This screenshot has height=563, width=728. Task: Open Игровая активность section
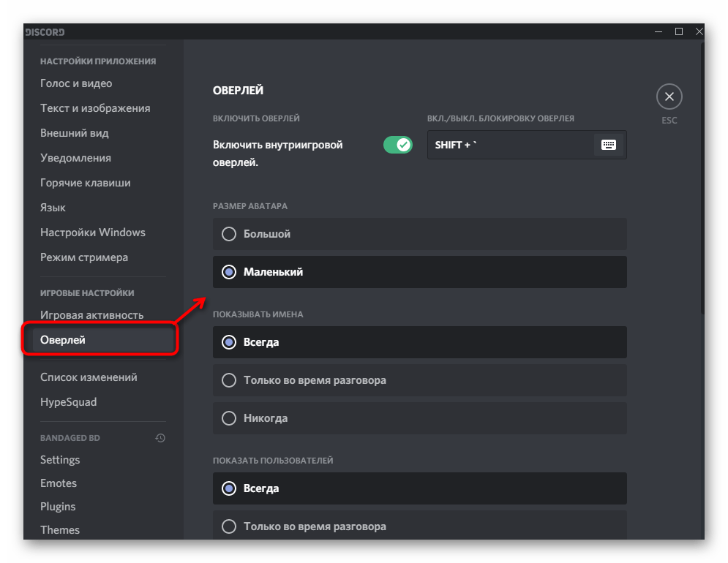(x=92, y=315)
